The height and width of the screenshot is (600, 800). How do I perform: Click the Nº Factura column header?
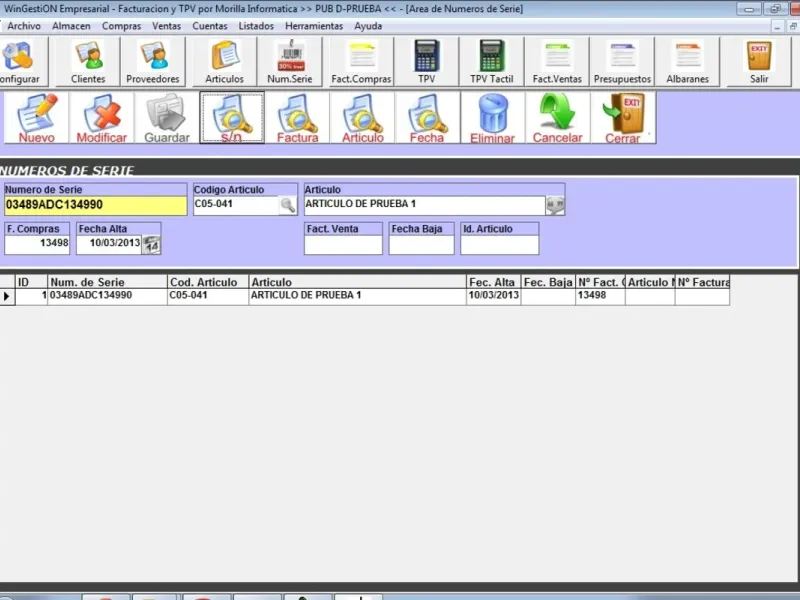703,282
